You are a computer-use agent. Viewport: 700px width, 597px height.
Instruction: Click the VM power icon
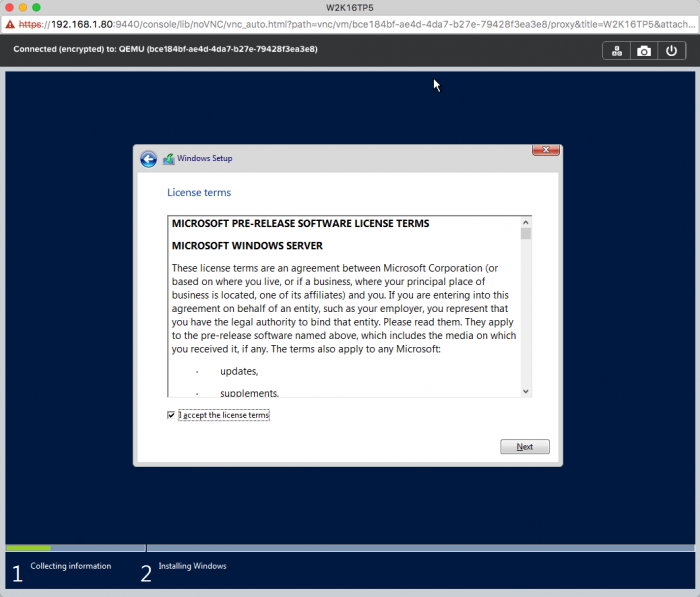[671, 51]
